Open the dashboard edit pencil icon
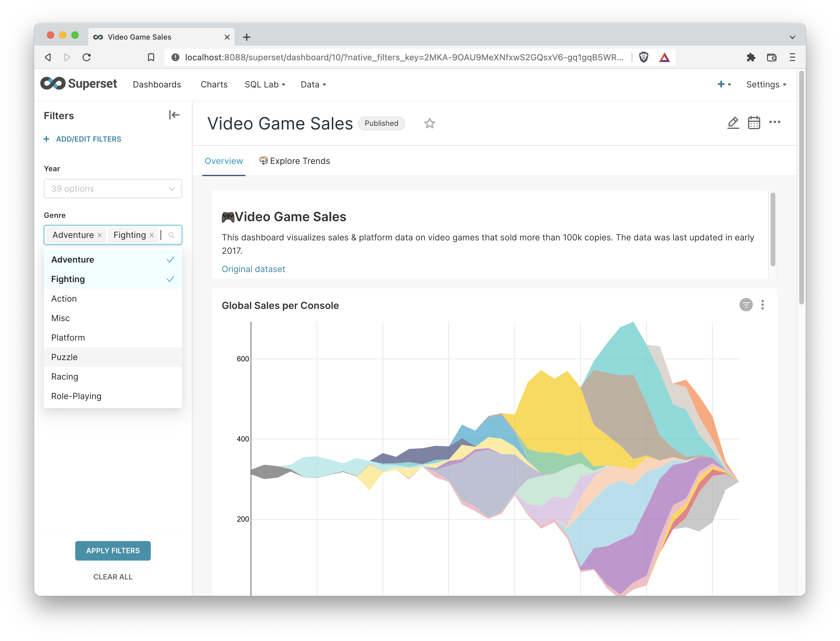Image resolution: width=840 pixels, height=641 pixels. coord(733,123)
